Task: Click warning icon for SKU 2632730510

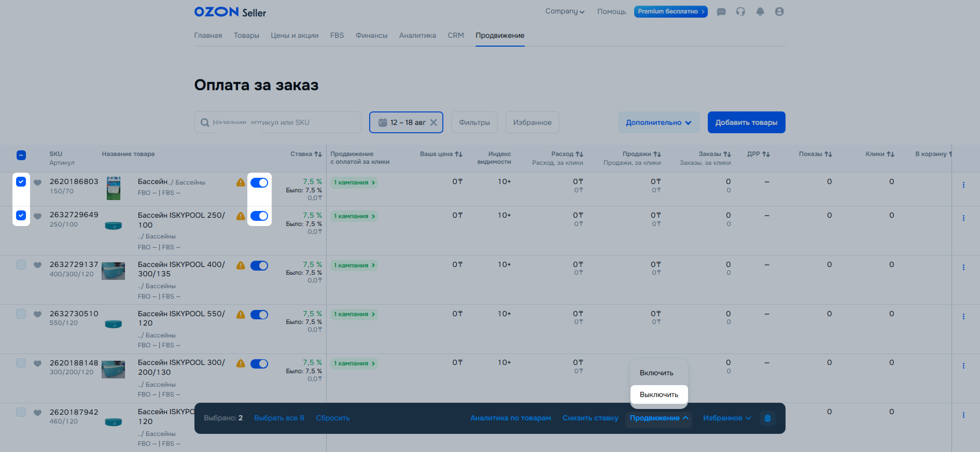Action: tap(240, 314)
